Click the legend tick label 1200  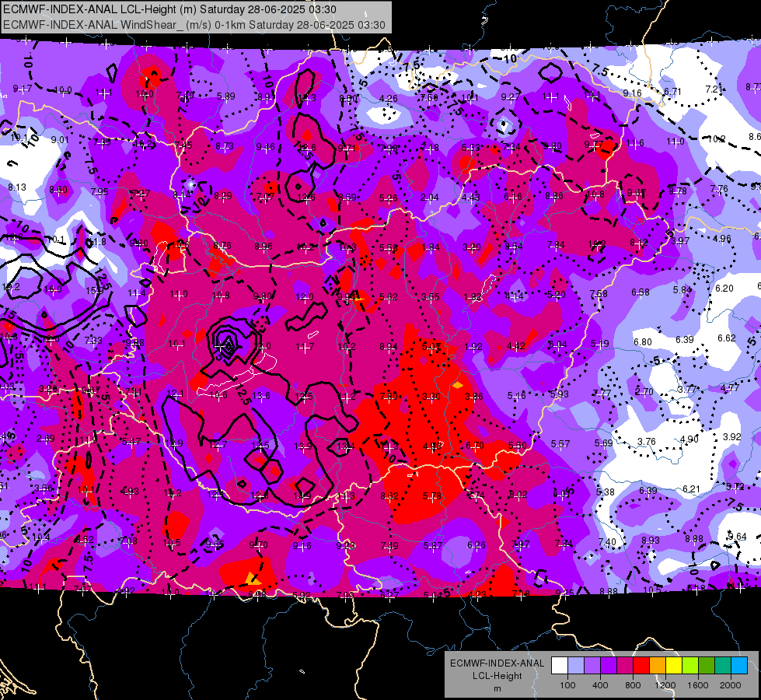[665, 685]
